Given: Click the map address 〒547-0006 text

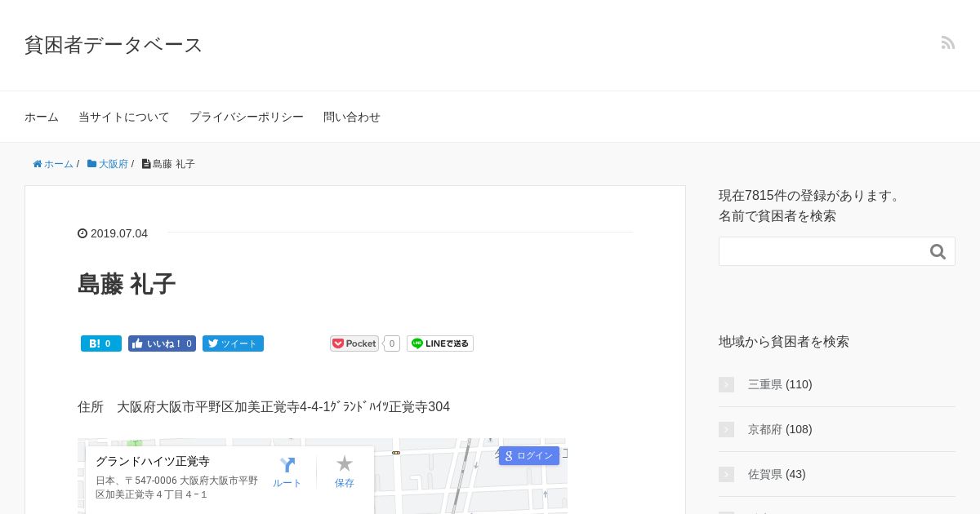Looking at the screenshot, I should (x=176, y=488).
